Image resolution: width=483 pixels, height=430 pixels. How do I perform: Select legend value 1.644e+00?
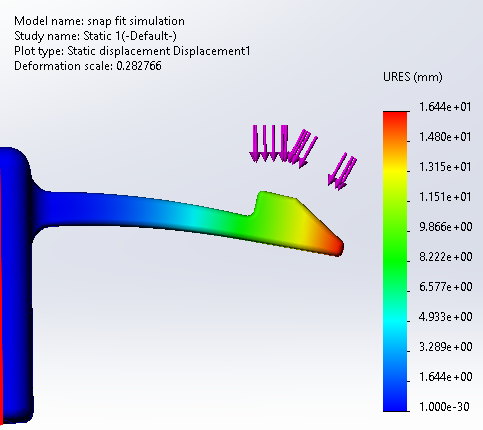[x=446, y=377]
